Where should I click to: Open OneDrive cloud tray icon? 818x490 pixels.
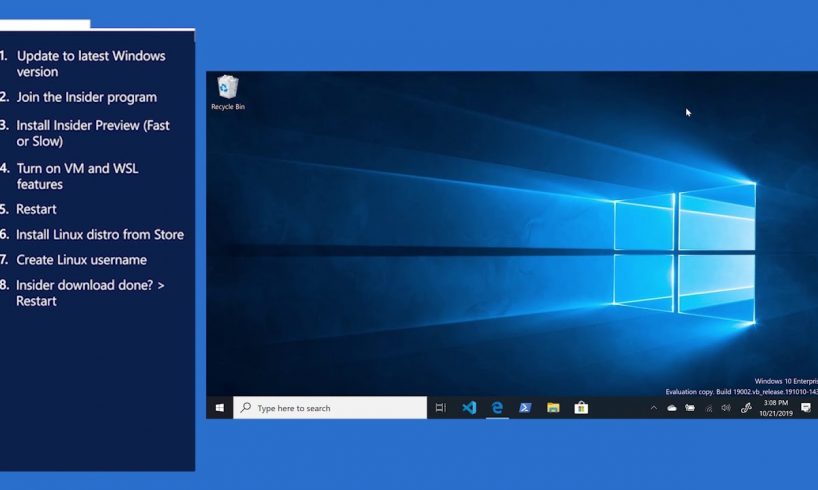672,408
